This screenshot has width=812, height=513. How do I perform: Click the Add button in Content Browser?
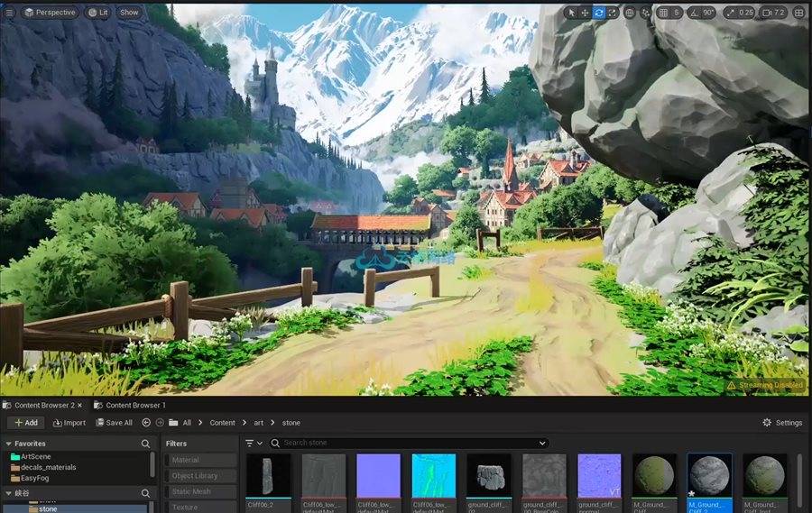click(x=26, y=423)
